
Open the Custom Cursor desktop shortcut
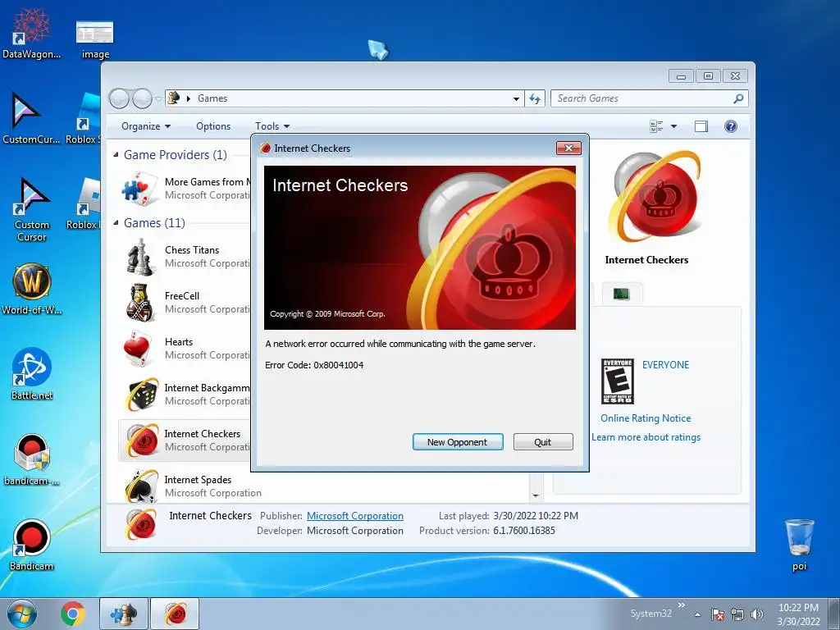click(x=32, y=210)
